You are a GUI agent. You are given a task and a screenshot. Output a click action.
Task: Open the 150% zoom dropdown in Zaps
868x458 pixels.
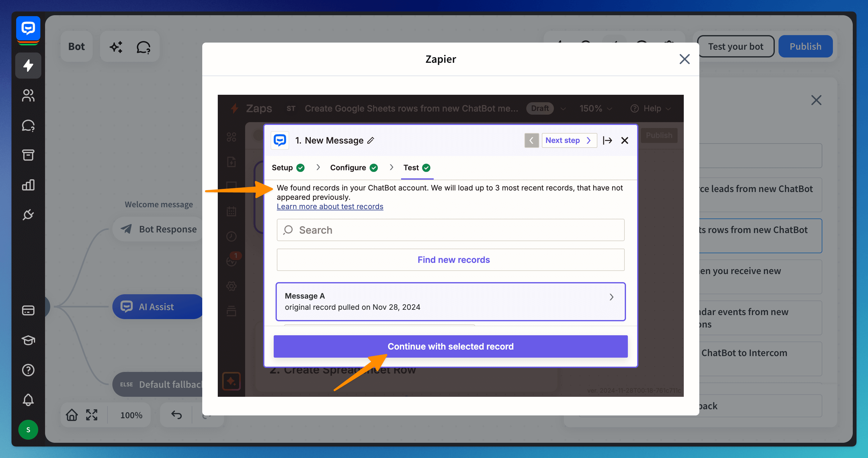coord(596,108)
